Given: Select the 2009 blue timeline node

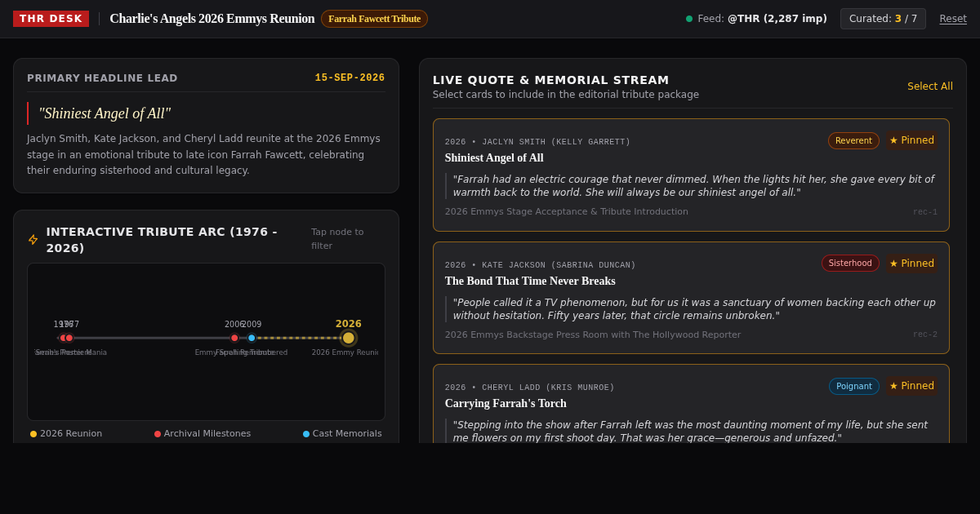Looking at the screenshot, I should 252,338.
